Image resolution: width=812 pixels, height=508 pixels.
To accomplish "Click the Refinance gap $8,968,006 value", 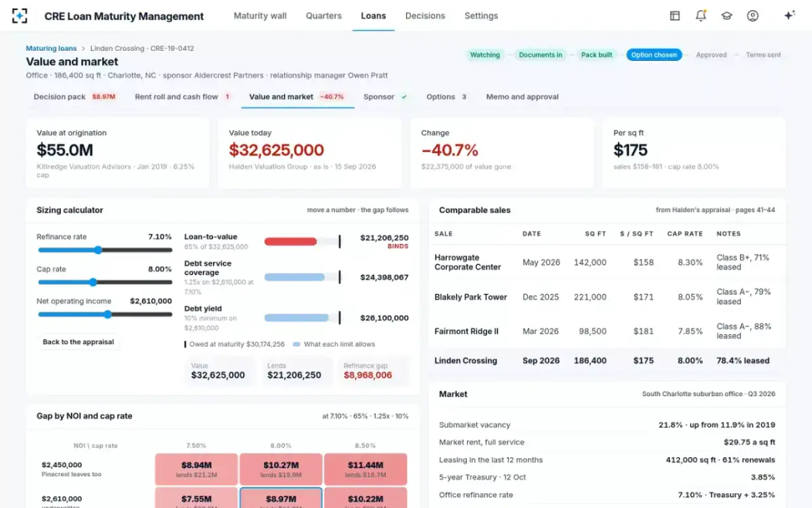I will click(367, 375).
